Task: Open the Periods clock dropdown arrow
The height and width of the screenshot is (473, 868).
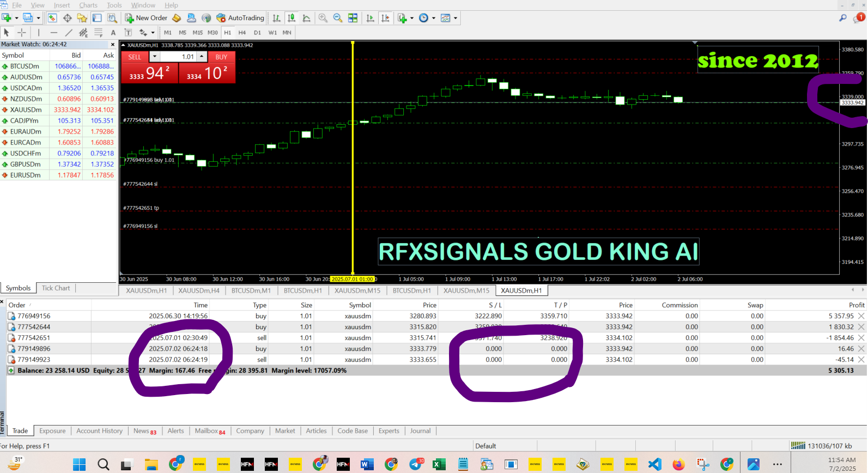Action: [x=434, y=18]
